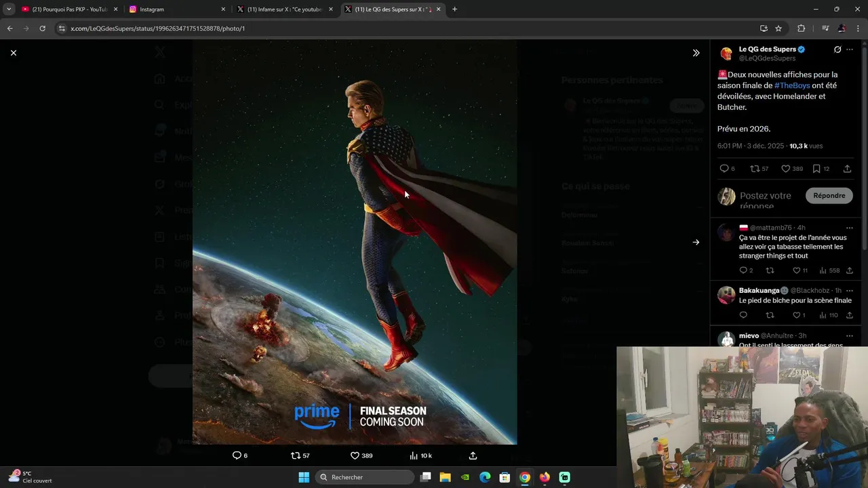This screenshot has height=488, width=868.
Task: Go to the next photo with right arrow
Action: [696, 242]
